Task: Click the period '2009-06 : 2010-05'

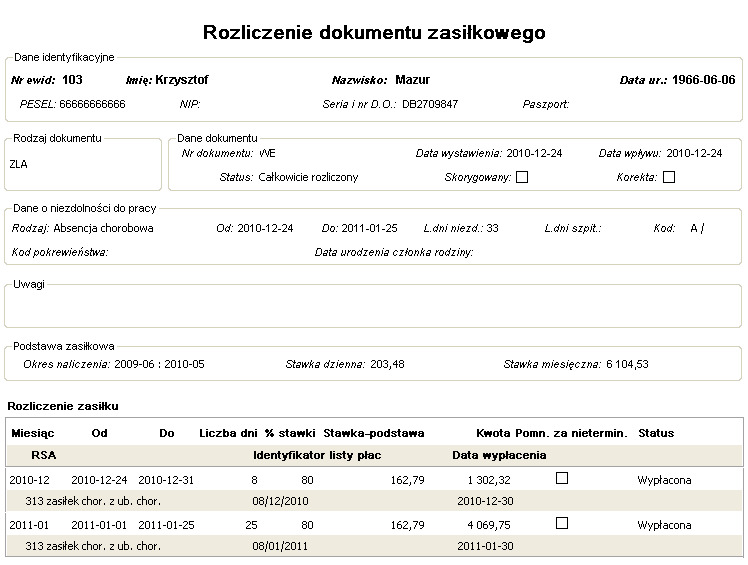Action: (x=159, y=364)
